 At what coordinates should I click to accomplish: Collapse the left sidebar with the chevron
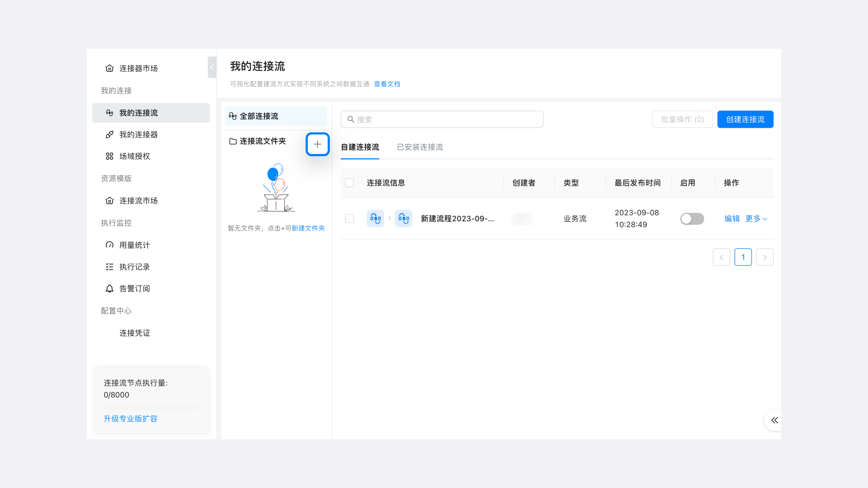[212, 67]
